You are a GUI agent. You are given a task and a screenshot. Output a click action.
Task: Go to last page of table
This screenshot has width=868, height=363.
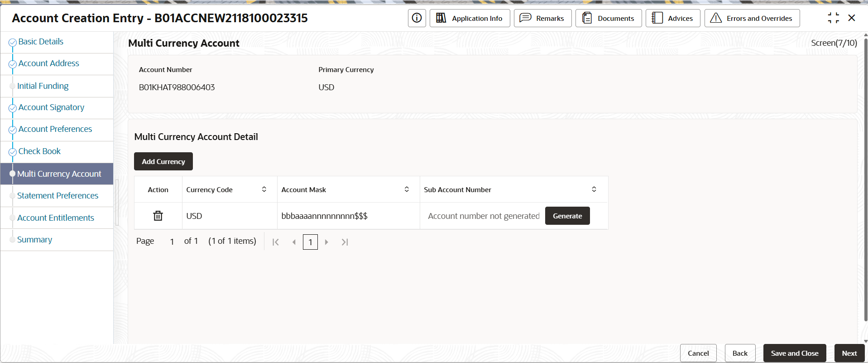pos(345,242)
